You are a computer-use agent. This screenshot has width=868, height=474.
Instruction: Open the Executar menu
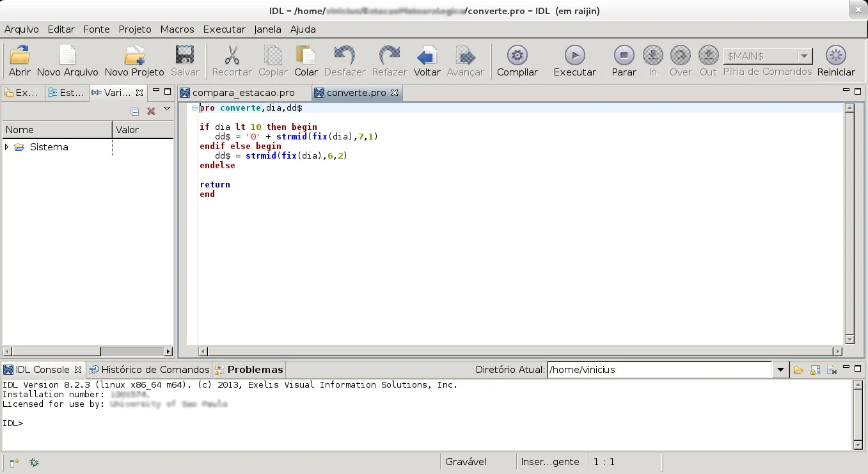coord(225,29)
